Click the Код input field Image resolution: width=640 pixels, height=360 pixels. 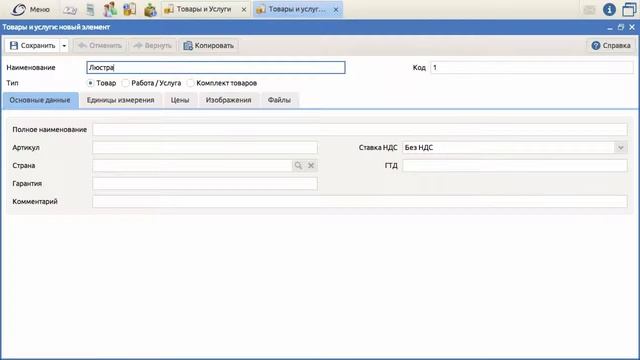(x=532, y=67)
